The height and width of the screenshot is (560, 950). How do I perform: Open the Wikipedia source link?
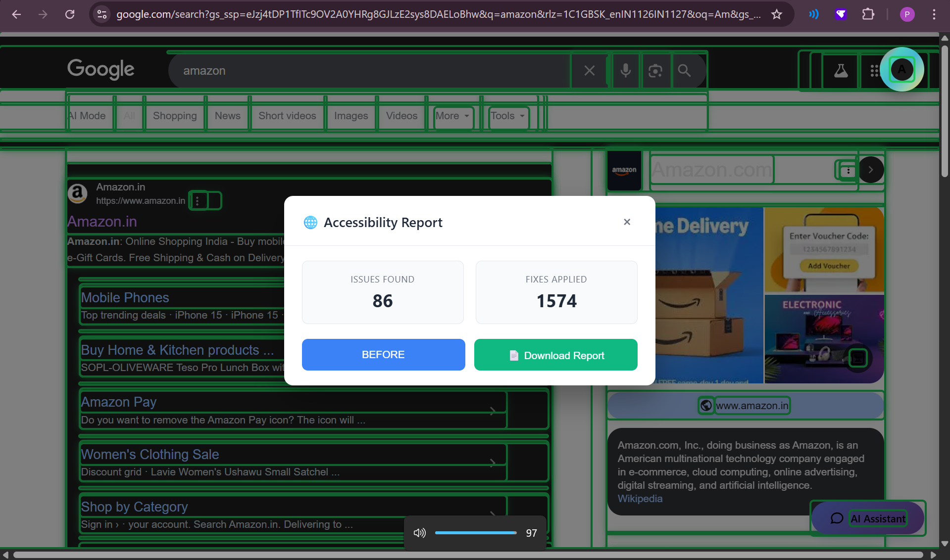(640, 499)
